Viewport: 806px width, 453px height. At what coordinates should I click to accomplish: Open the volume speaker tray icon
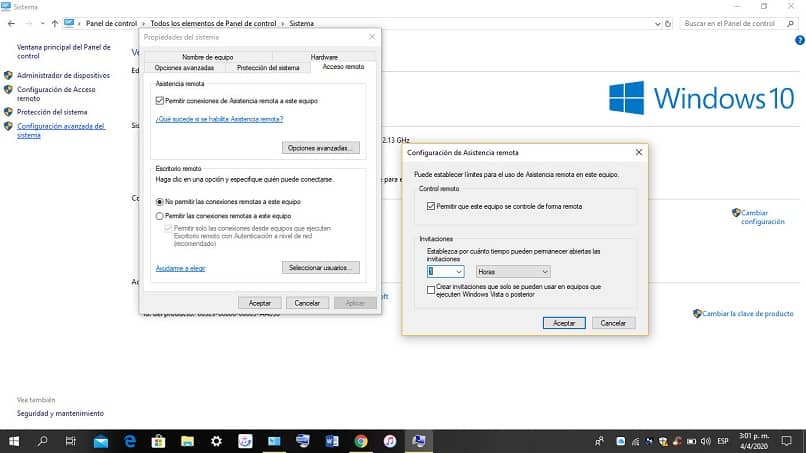pos(706,441)
